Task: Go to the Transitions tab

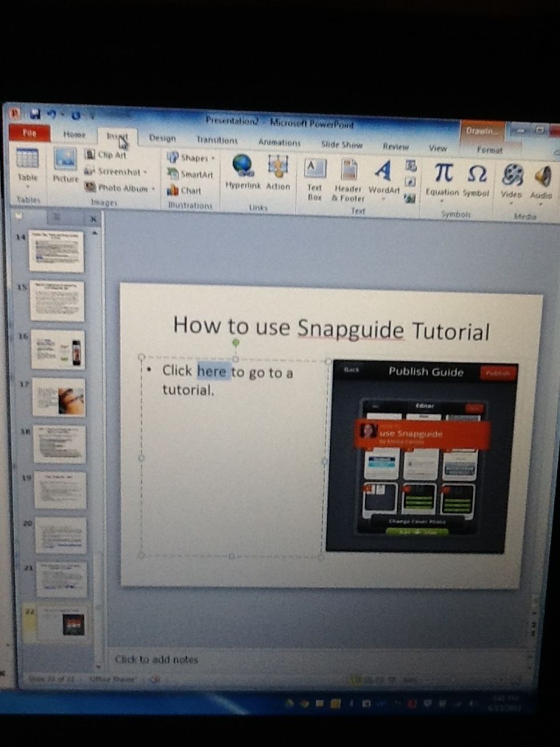Action: [x=217, y=140]
